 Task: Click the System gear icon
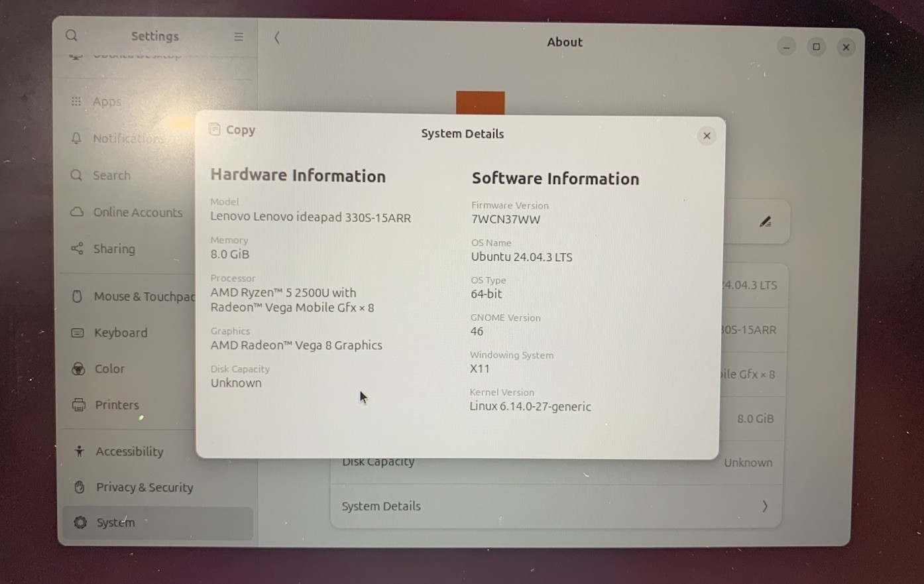80,523
